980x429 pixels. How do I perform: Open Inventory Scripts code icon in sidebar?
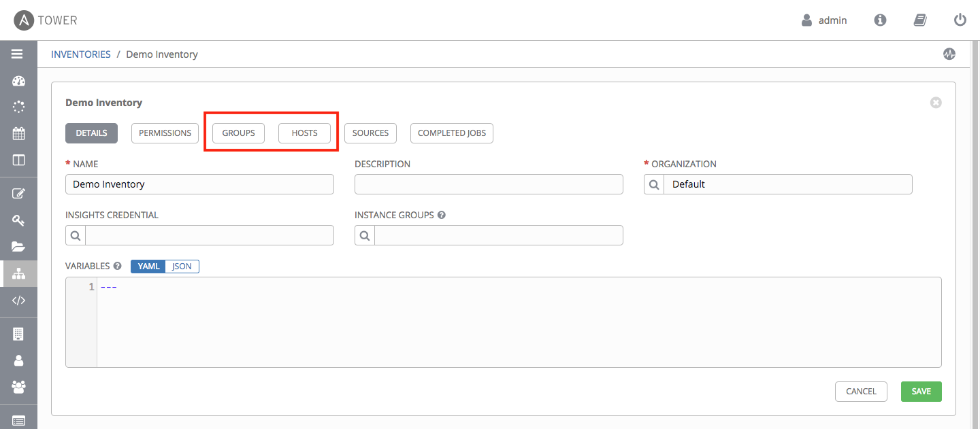pos(18,300)
